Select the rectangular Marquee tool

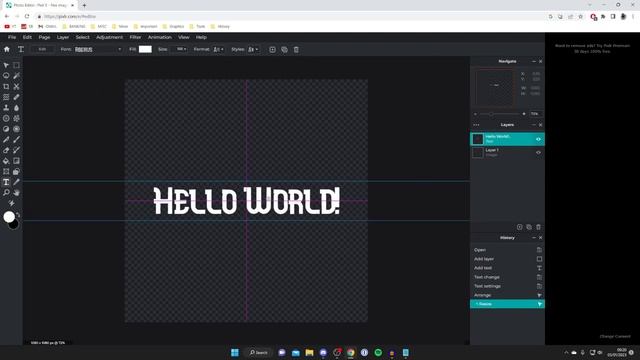tap(16, 65)
